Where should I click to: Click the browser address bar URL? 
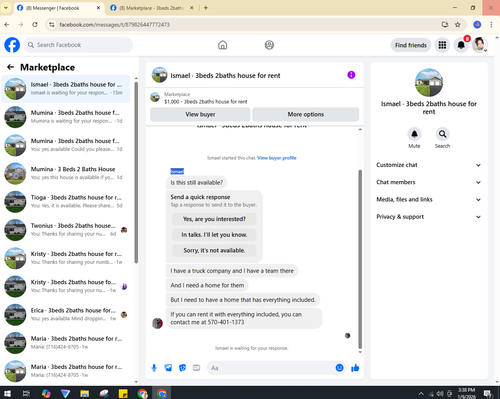point(115,25)
